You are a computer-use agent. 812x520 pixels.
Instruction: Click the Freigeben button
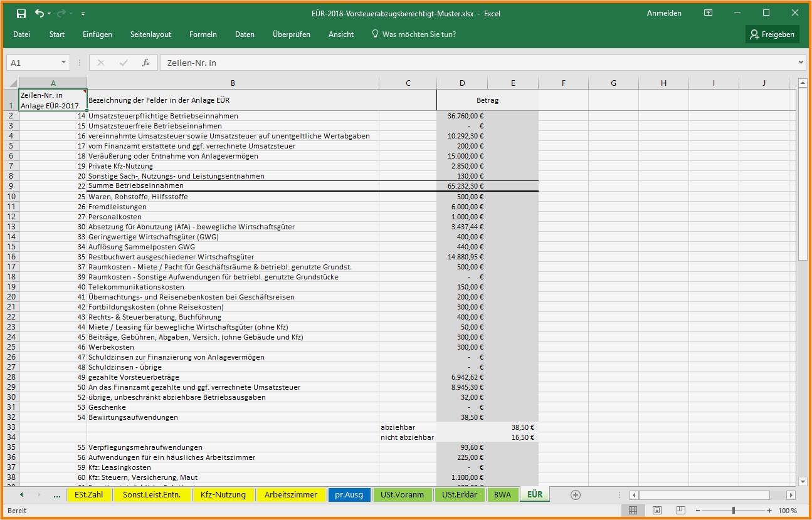[772, 34]
